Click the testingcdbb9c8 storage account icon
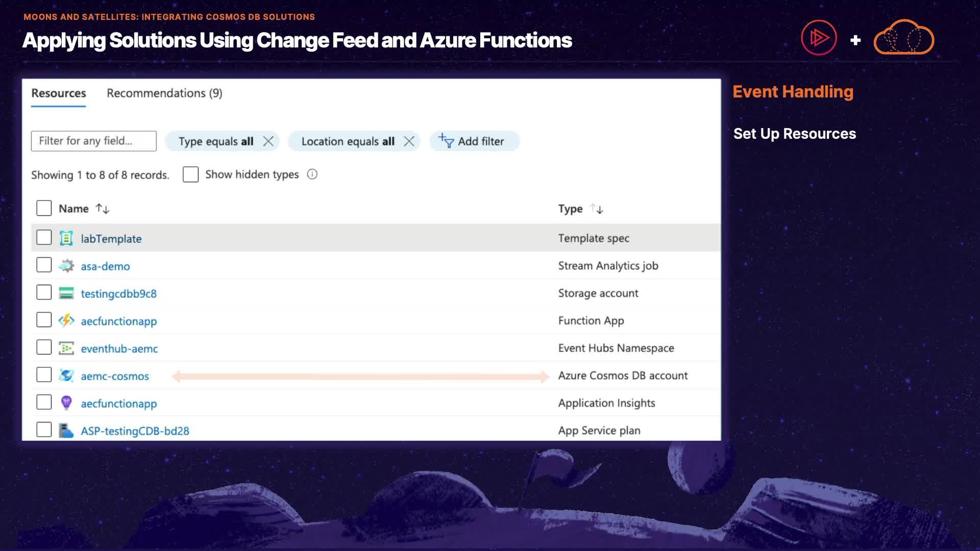 tap(66, 293)
